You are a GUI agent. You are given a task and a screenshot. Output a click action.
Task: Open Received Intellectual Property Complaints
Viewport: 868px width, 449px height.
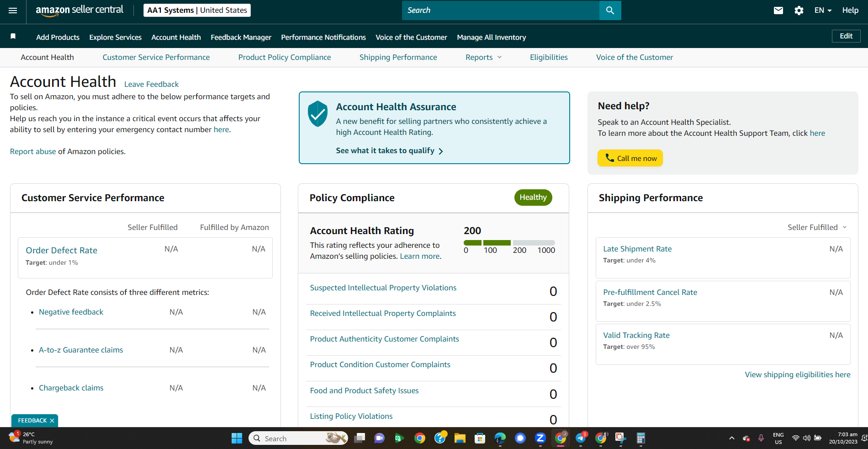383,313
